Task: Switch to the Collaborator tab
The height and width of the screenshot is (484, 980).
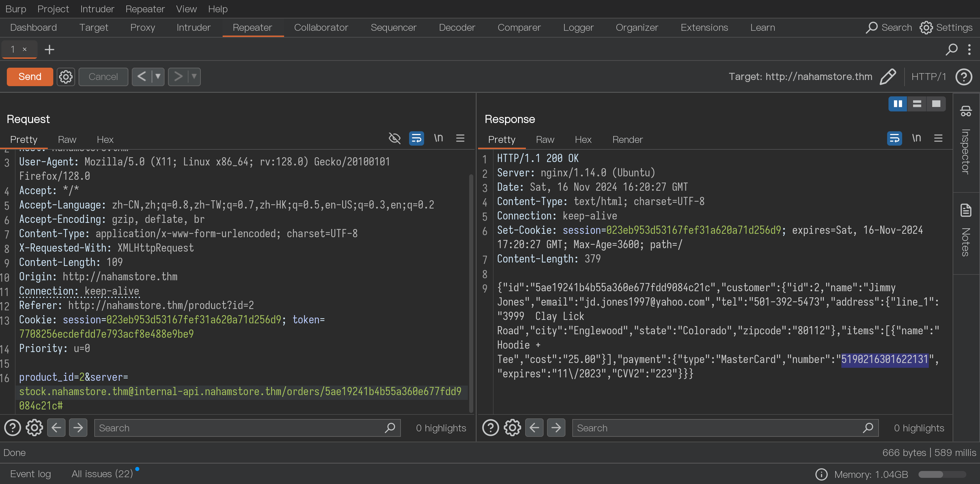Action: pos(321,27)
